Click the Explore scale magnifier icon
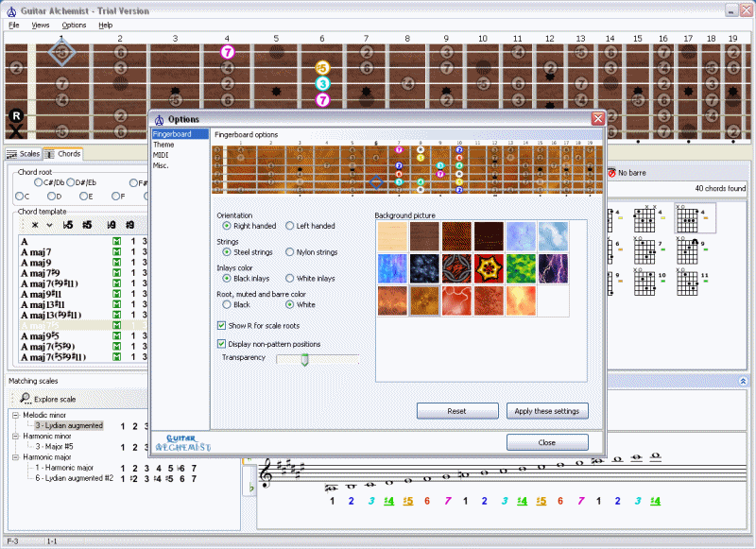 tap(25, 399)
